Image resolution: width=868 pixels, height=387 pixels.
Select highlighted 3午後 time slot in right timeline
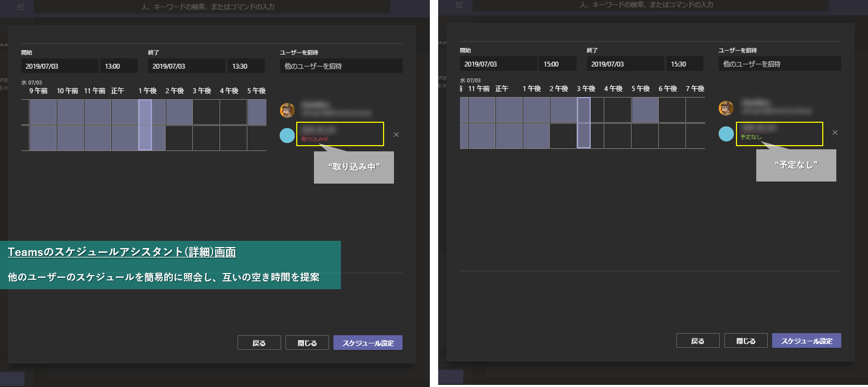(x=584, y=123)
